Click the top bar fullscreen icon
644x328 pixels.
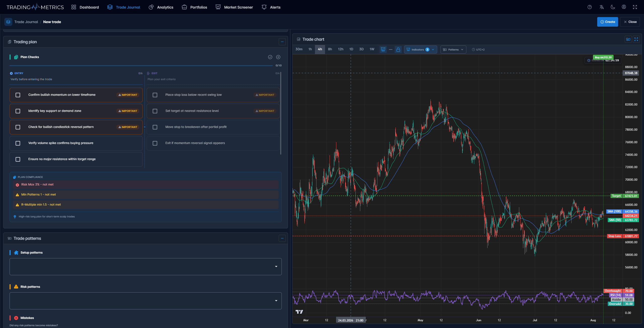point(635,7)
